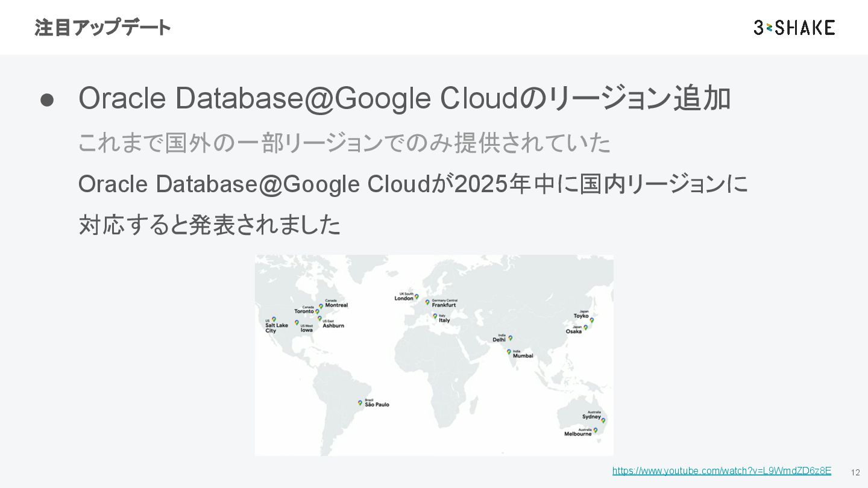Click gray line 'これまで国外の一部リージョンでのみ提供されていた'
Screen dimensions: 868x488
click(345, 143)
